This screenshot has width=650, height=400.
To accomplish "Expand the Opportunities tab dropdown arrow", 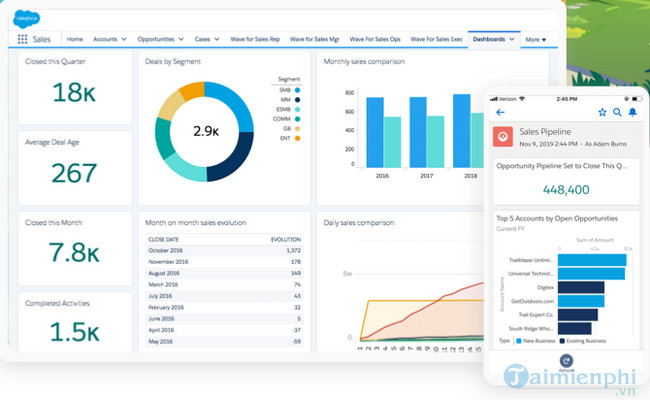I will coord(181,40).
